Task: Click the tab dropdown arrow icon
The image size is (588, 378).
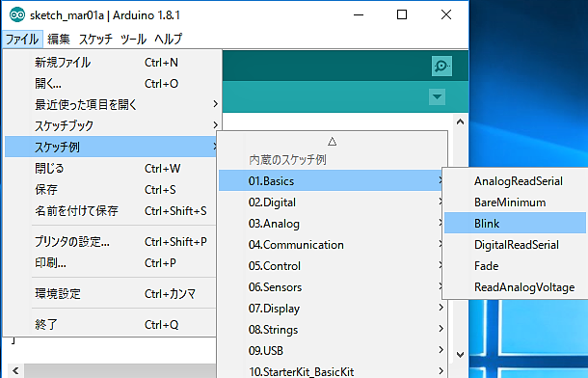Action: 437,96
